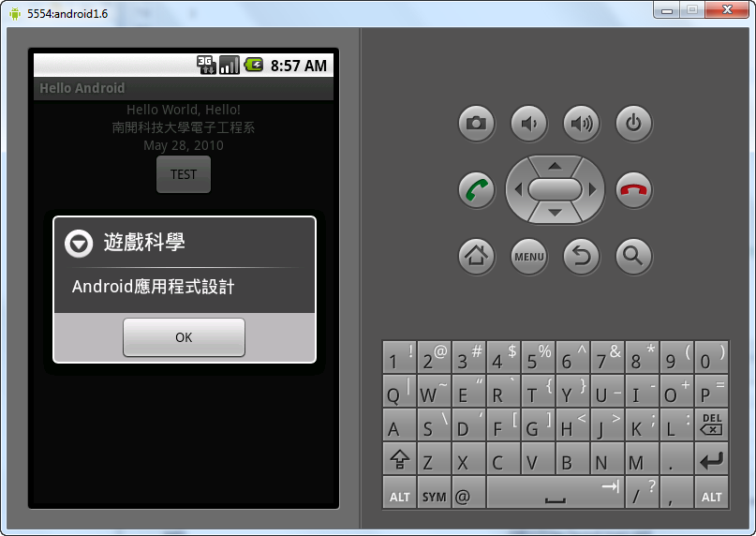Click the Hello World, Hello! text
The height and width of the screenshot is (536, 756).
(x=184, y=110)
